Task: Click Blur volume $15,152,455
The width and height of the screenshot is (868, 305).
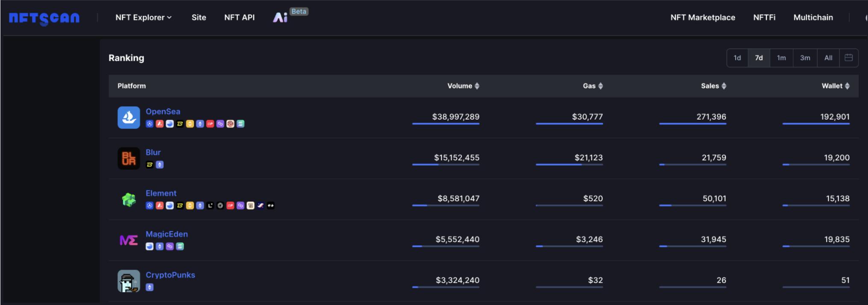Action: (x=457, y=158)
